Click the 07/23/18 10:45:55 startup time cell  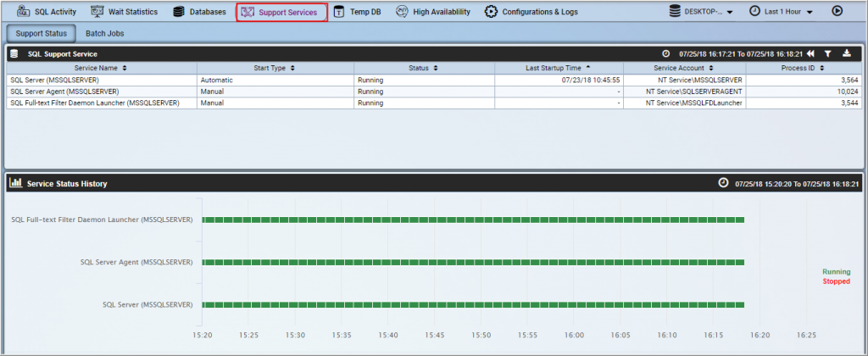click(558, 81)
